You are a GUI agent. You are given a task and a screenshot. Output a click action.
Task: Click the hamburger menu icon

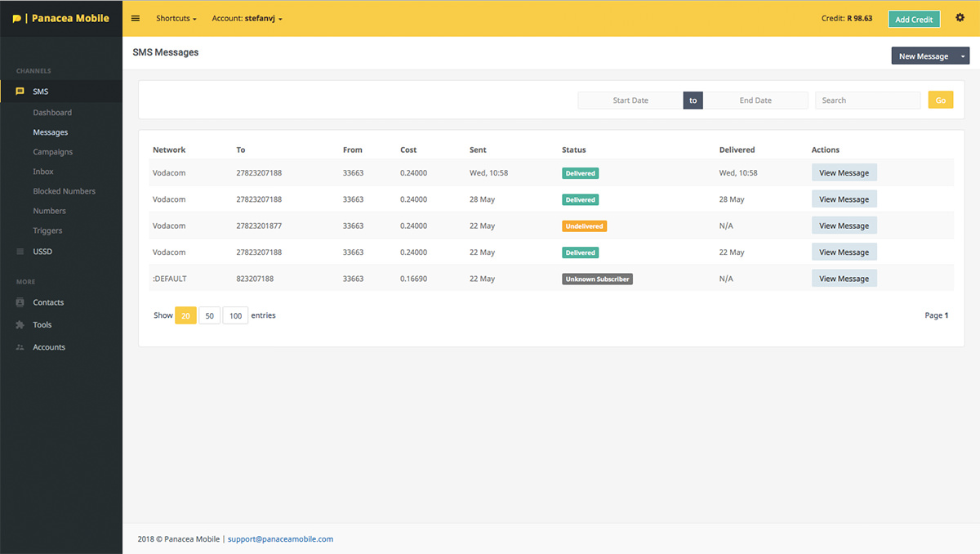[x=136, y=19]
